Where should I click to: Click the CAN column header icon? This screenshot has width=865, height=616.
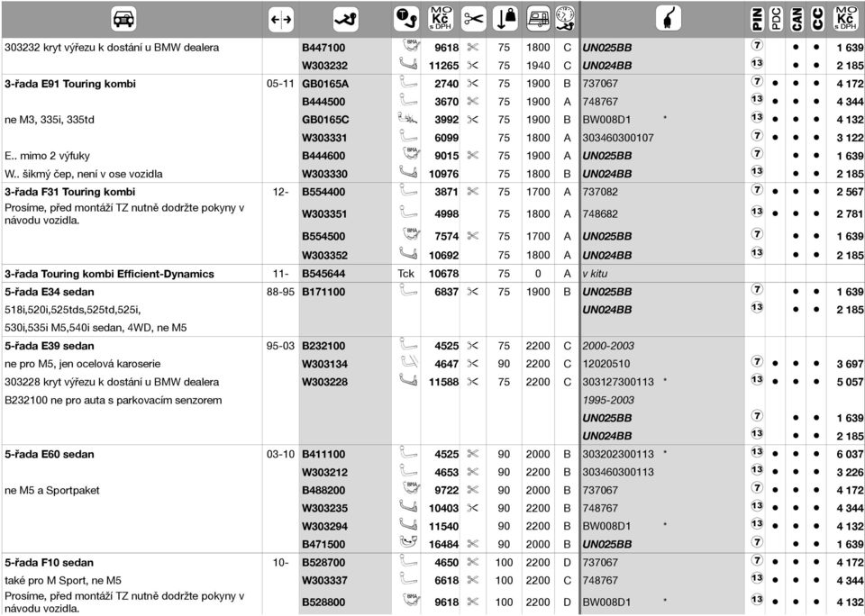(796, 19)
